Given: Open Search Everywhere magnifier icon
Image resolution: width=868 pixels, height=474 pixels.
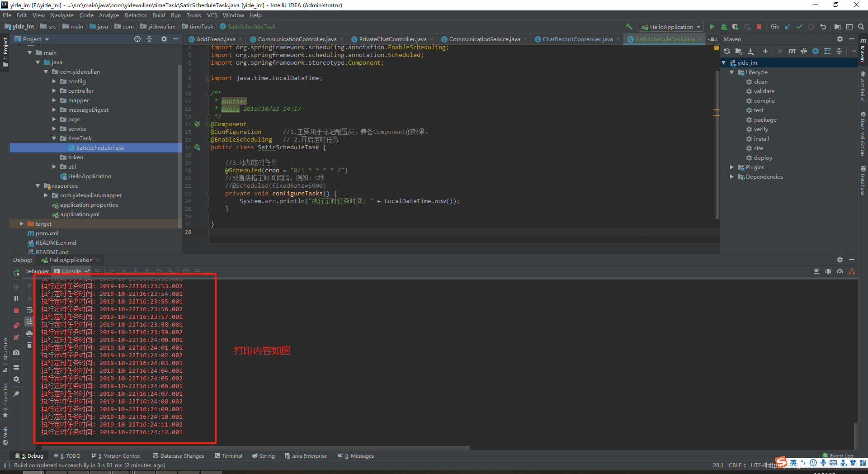Looking at the screenshot, I should click(x=861, y=27).
